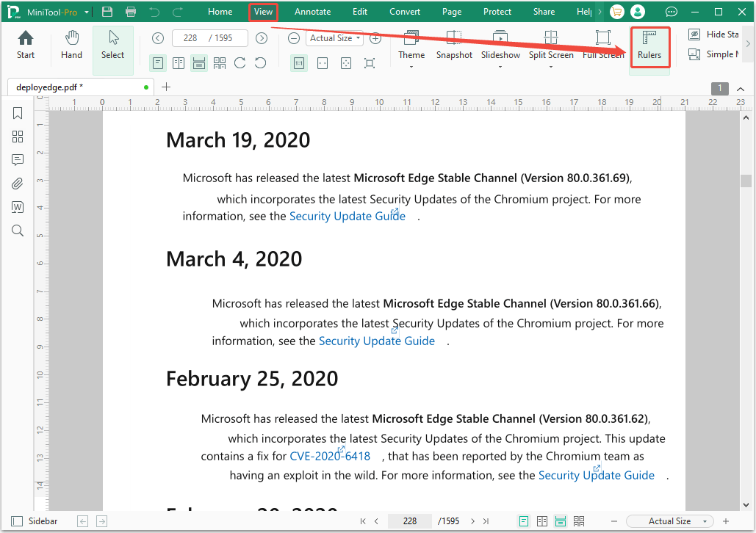Open the Edit tab

(360, 12)
